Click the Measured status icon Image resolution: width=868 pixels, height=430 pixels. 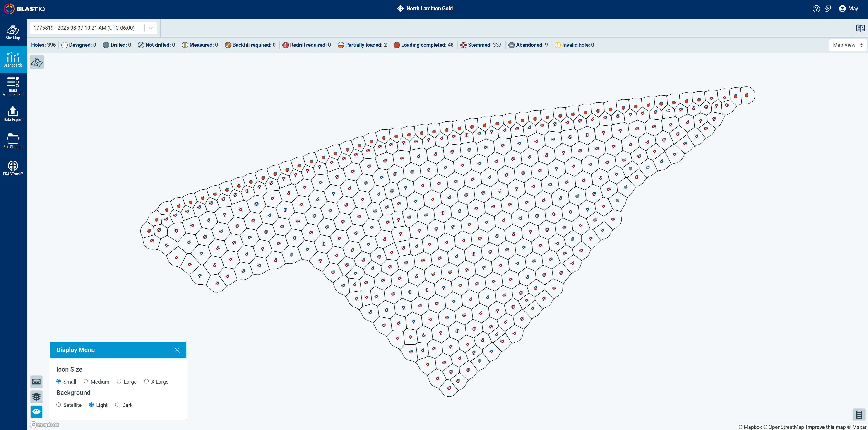pos(185,45)
